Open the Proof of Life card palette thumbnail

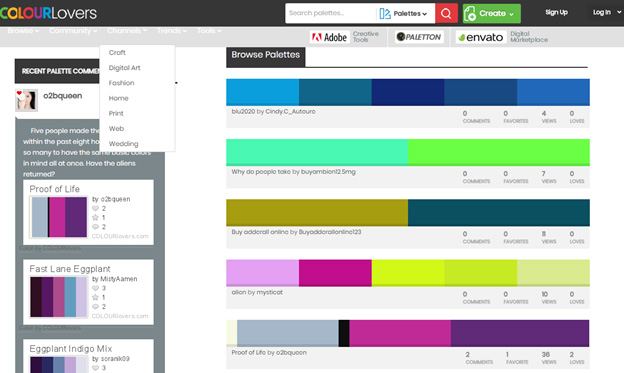(x=59, y=217)
